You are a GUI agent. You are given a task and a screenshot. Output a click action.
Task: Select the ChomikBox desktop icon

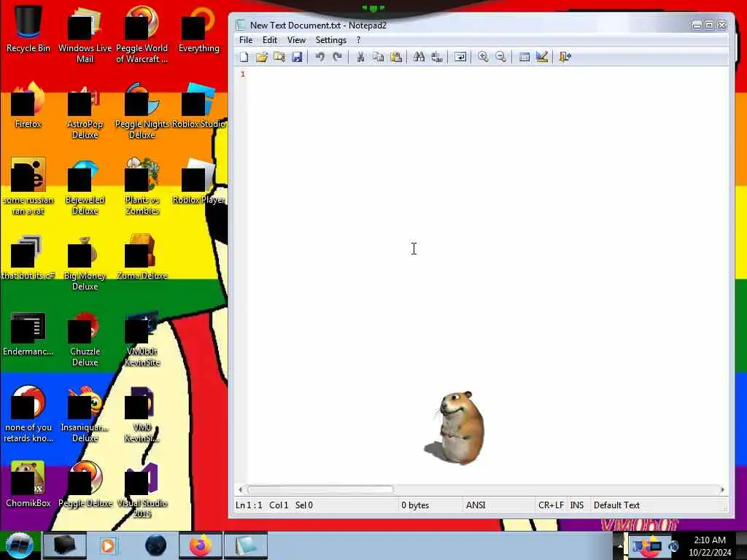tap(28, 485)
